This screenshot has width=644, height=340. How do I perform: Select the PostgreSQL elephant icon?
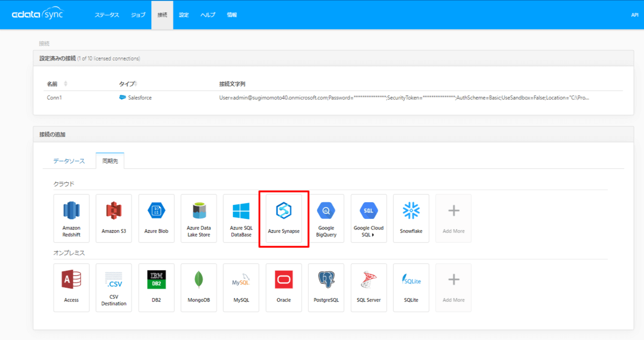point(326,280)
